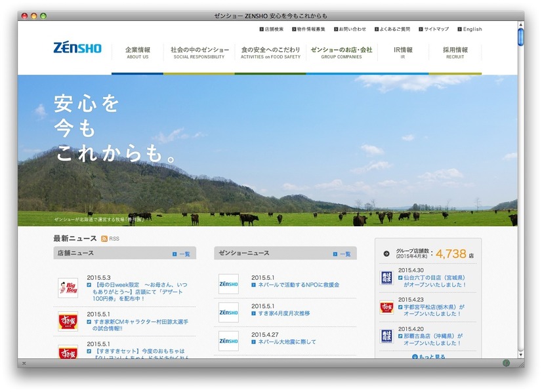Click the green zoom button in title bar
The height and width of the screenshot is (392, 542).
(43, 16)
